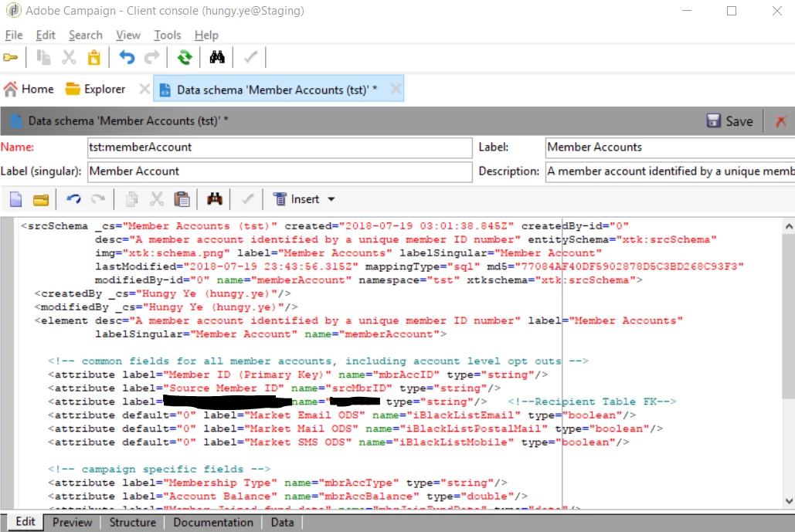Screen dimensions: 795x532
Task: Open the Tools menu
Action: 168,35
